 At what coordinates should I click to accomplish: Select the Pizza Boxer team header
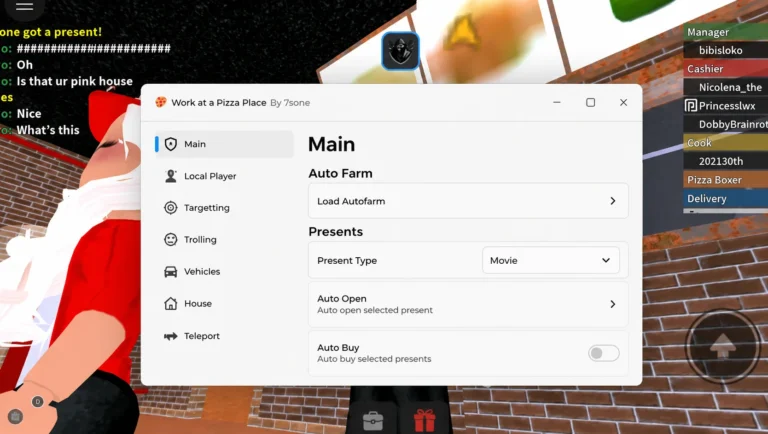pos(726,180)
